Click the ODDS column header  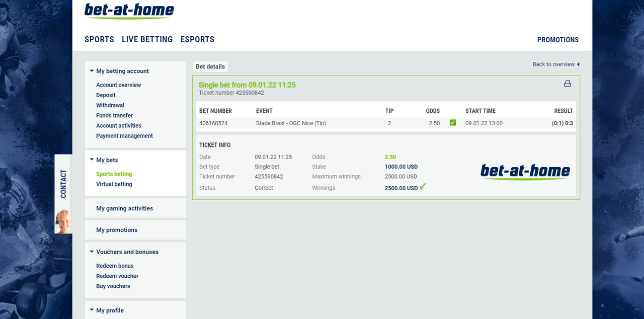(433, 111)
